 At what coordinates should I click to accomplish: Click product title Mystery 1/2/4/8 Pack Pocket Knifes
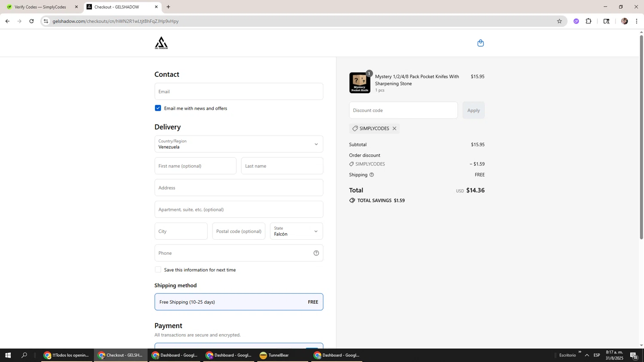[x=417, y=80]
